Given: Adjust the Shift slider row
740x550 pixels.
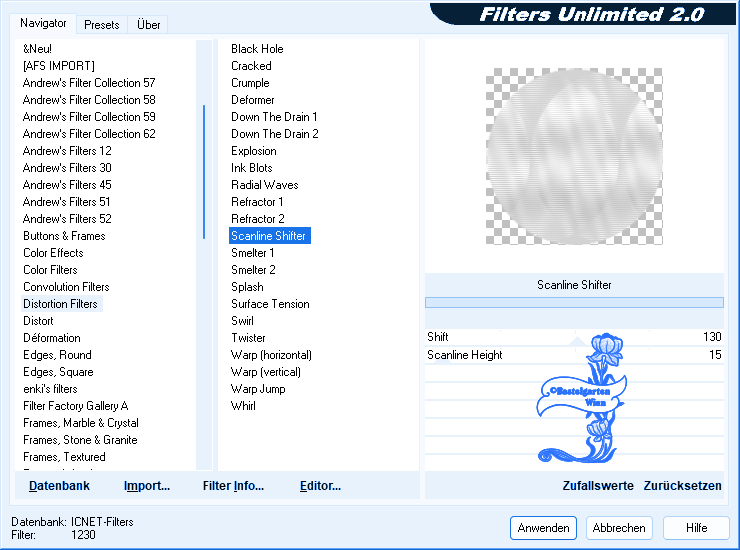Looking at the screenshot, I should pyautogui.click(x=574, y=337).
